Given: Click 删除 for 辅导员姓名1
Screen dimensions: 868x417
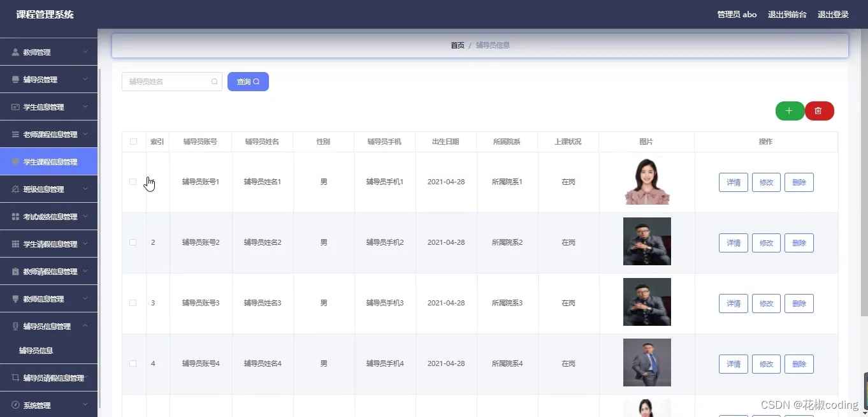Looking at the screenshot, I should [799, 182].
